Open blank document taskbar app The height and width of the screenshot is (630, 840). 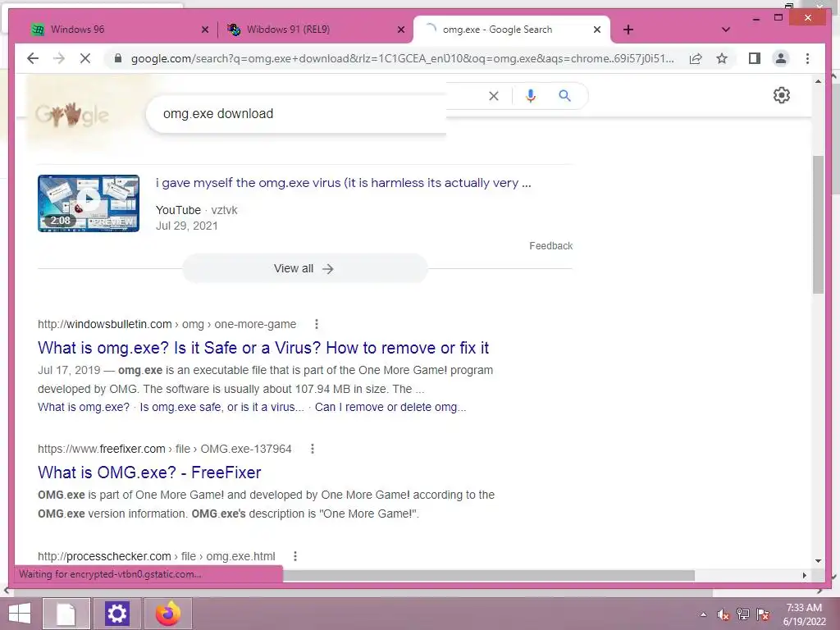[66, 614]
